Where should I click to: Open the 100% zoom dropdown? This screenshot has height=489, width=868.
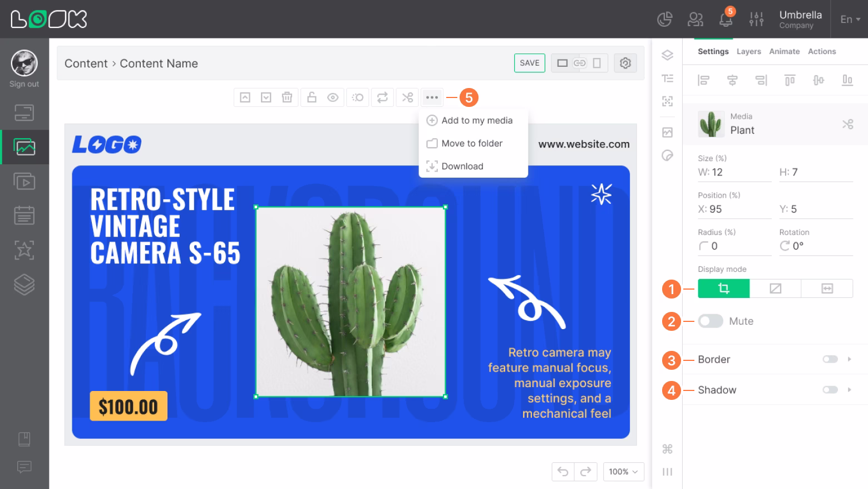624,472
